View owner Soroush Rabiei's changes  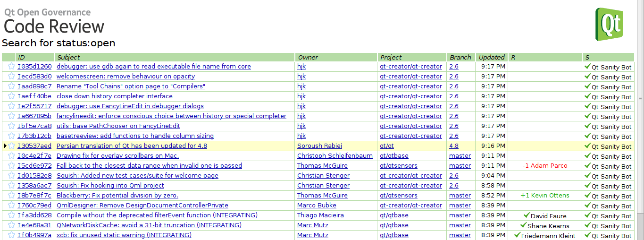tap(319, 146)
